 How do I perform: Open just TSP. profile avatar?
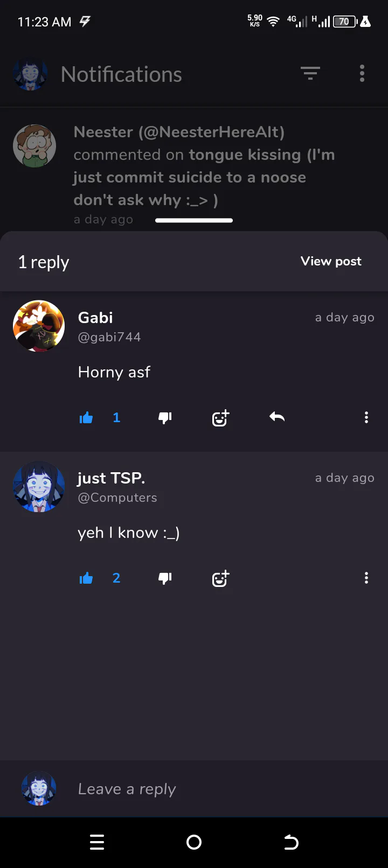tap(39, 486)
